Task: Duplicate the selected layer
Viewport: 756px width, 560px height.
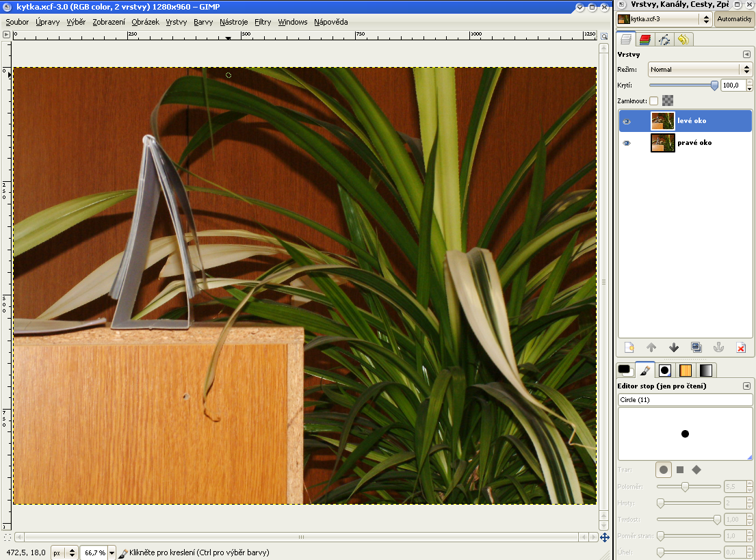Action: 696,347
